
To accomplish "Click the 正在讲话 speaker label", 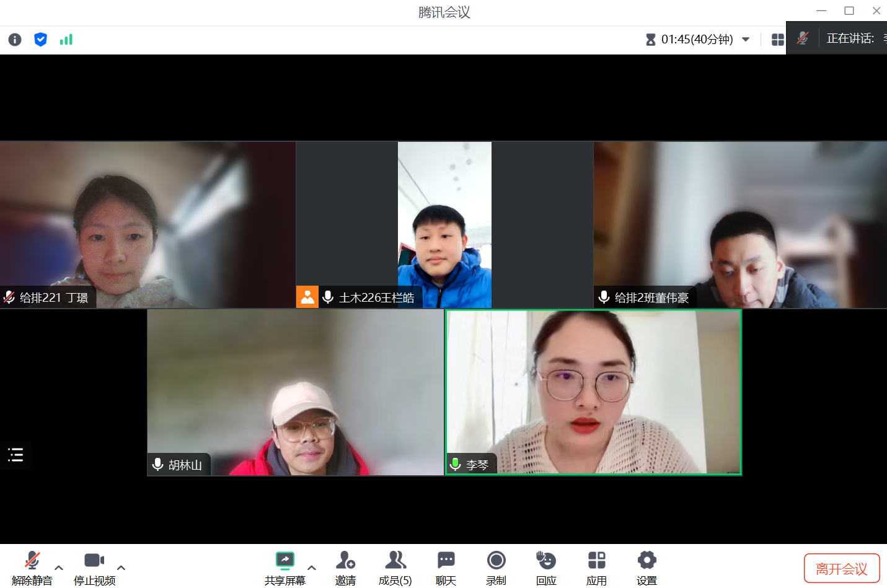I will [x=850, y=38].
